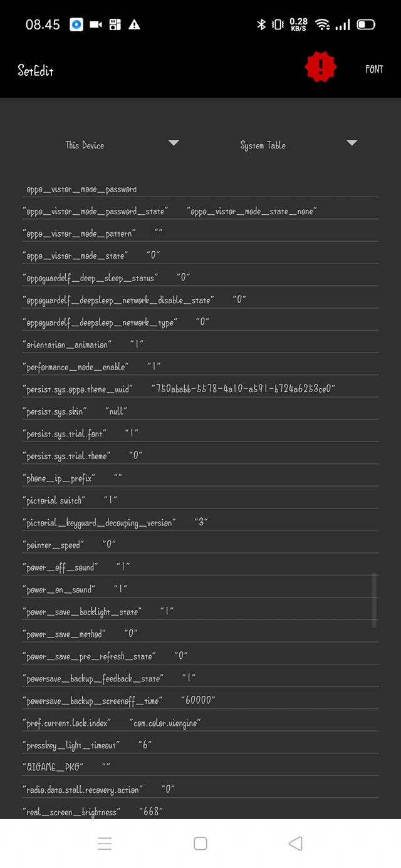The height and width of the screenshot is (868, 401).
Task: Open the FONT menu option
Action: click(x=374, y=70)
